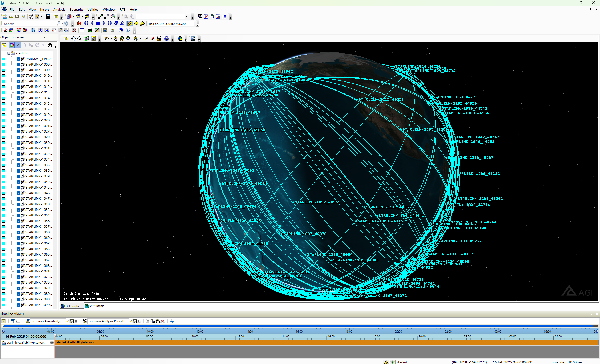Switch to the 2D Graphics tab
This screenshot has width=600, height=364.
96,306
